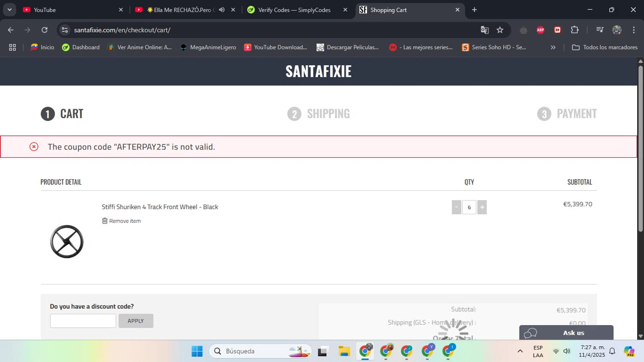Open the black Task View taskbar icon

tap(323, 351)
